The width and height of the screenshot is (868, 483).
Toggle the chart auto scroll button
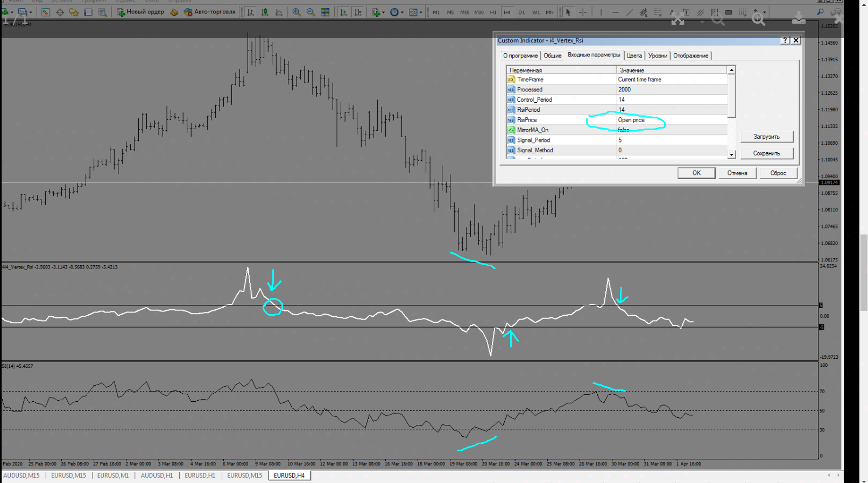[344, 12]
